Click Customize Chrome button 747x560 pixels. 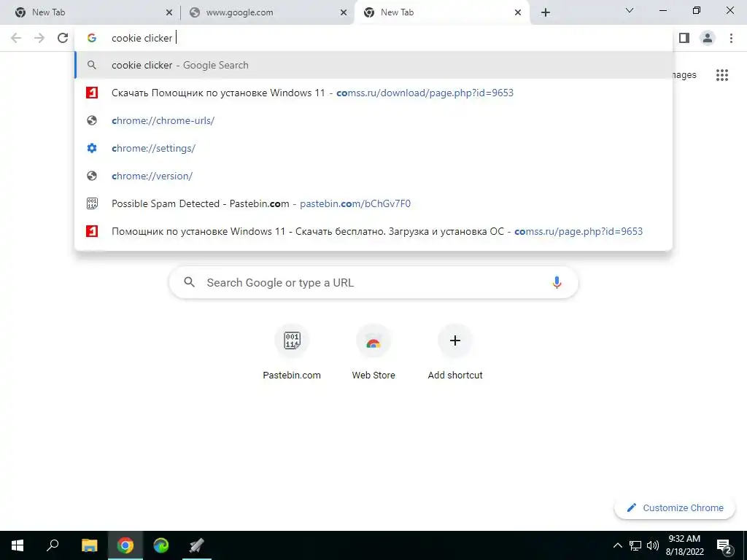[x=675, y=507]
